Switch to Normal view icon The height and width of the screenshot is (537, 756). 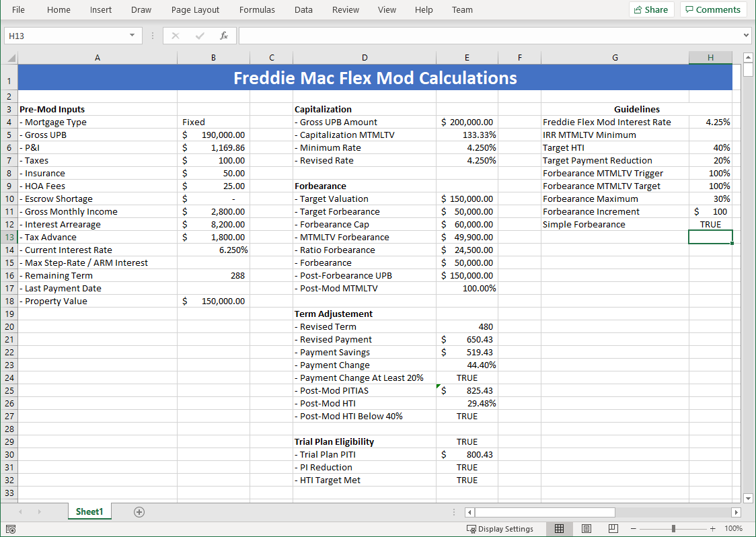coord(560,529)
